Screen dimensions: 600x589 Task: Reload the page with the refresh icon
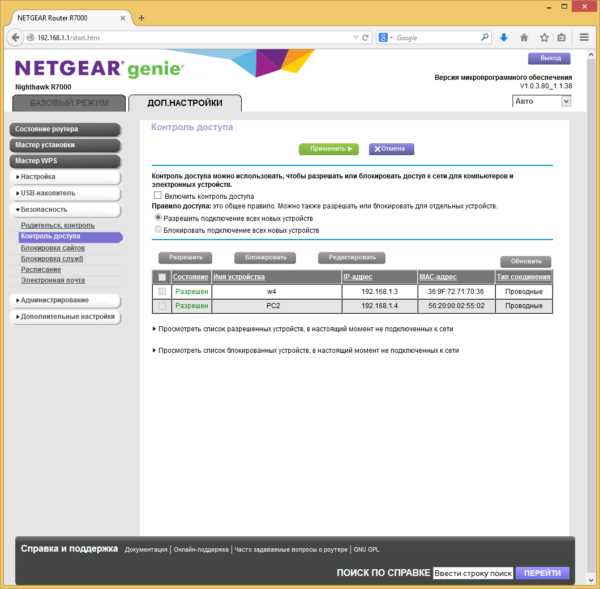(x=365, y=38)
